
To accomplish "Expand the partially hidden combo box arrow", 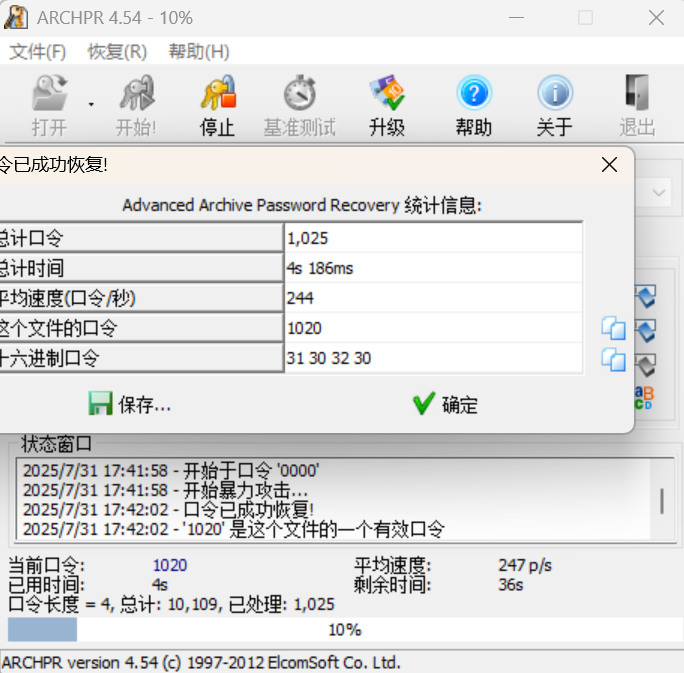I will click(658, 192).
